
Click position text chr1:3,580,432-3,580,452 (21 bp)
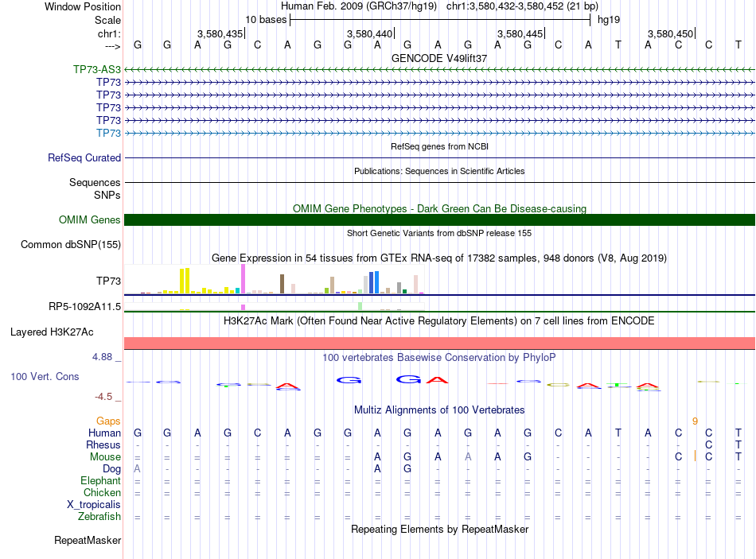click(522, 6)
